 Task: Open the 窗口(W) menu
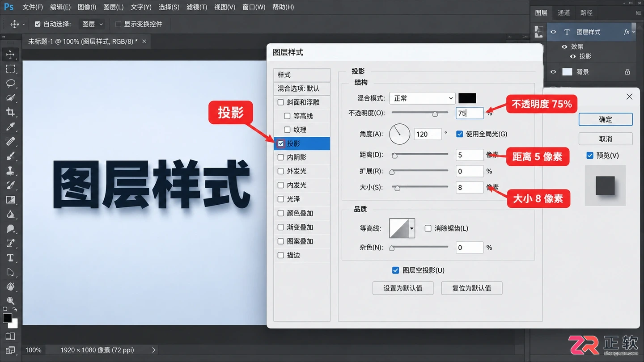coord(254,7)
